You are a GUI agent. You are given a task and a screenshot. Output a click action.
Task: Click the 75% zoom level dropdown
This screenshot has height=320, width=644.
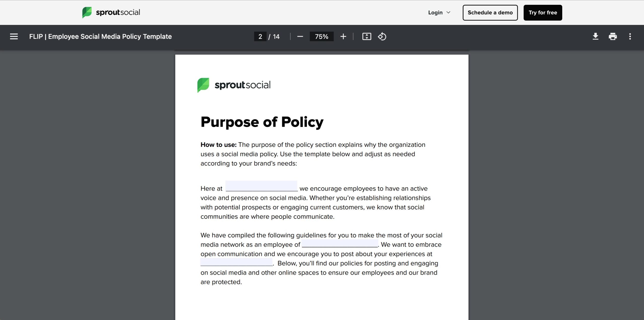pos(321,36)
